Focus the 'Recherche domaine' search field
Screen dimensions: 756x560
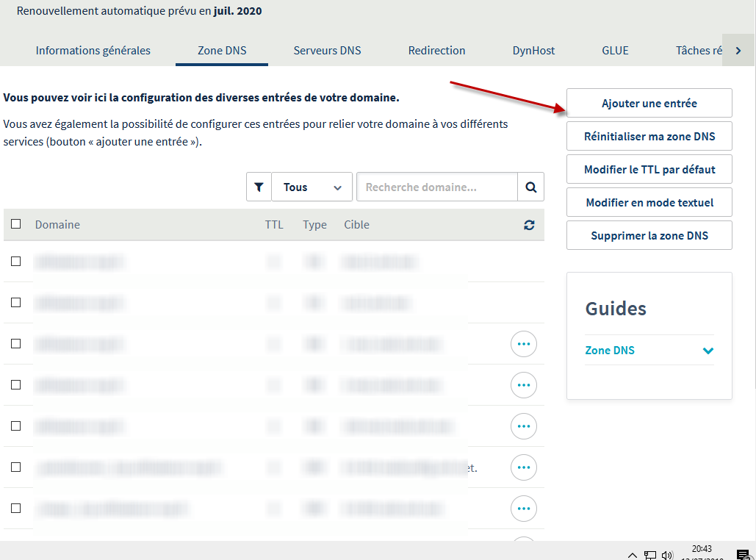coord(437,187)
